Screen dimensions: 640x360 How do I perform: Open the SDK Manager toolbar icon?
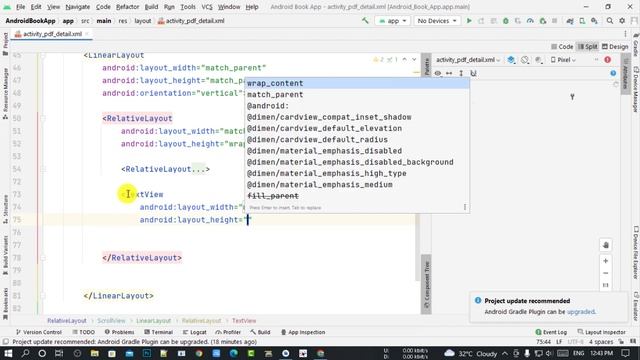click(x=594, y=20)
